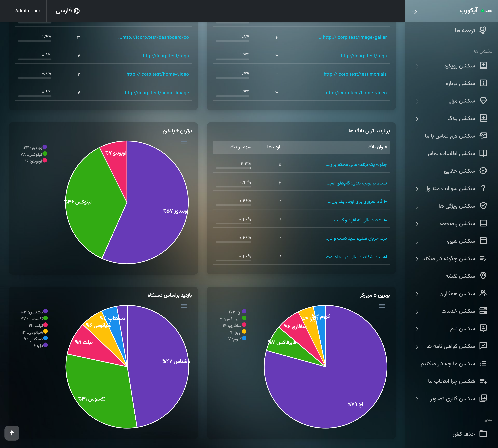Open the icorp.test/testimonials link
Viewport: 498px width, 448px height.
pos(355,74)
